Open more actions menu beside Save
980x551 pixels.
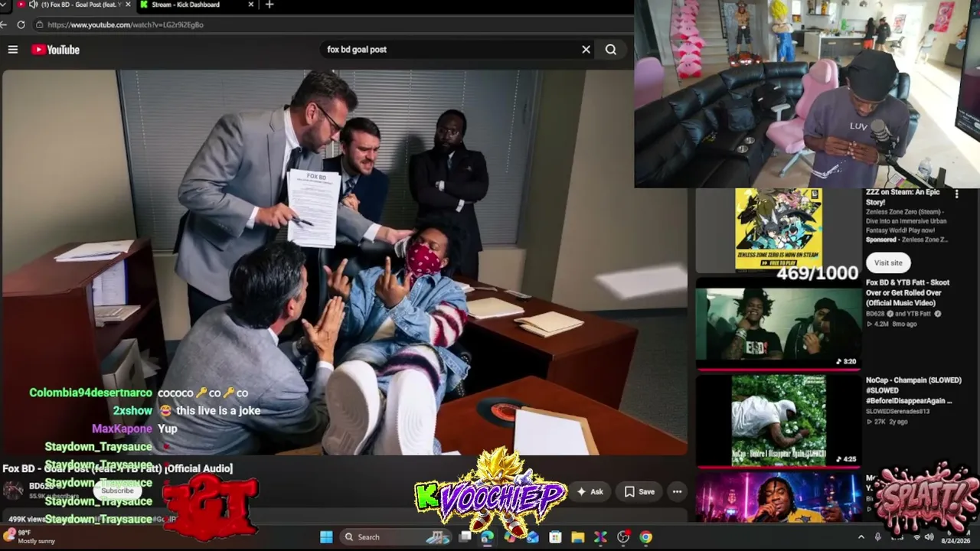pos(677,492)
